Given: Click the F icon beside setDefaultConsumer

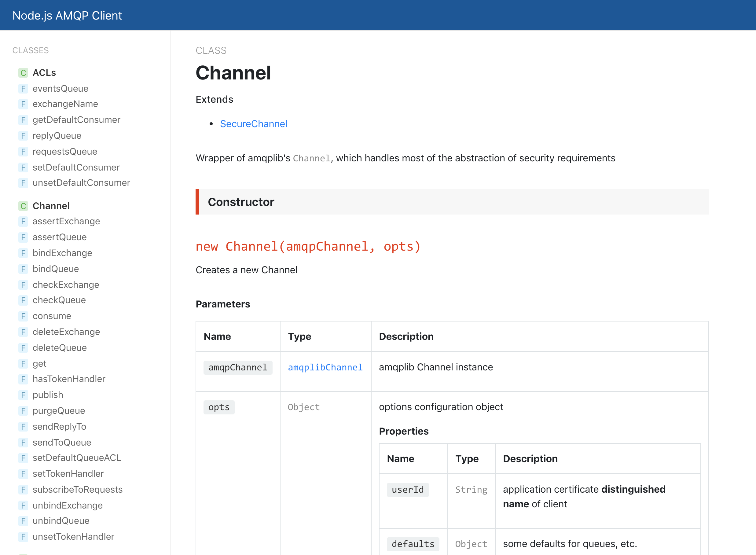Looking at the screenshot, I should click(x=23, y=167).
